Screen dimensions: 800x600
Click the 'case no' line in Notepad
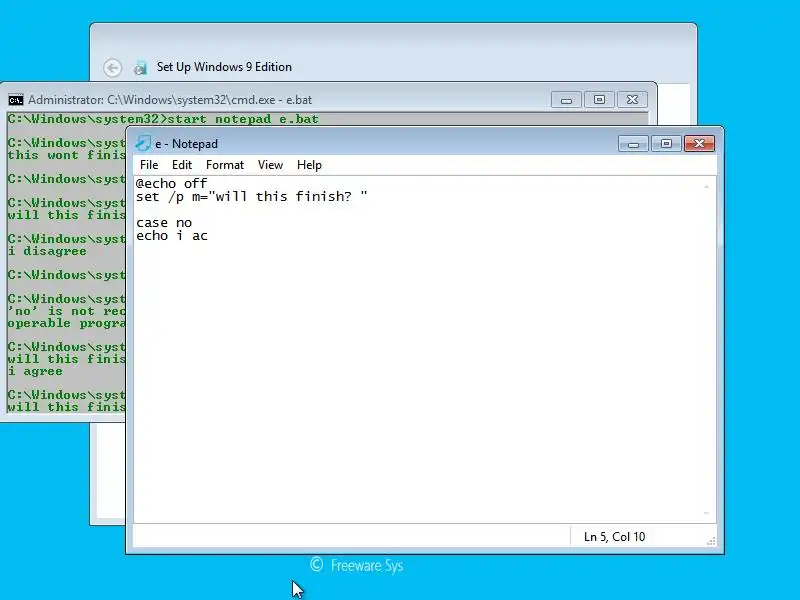(x=164, y=223)
